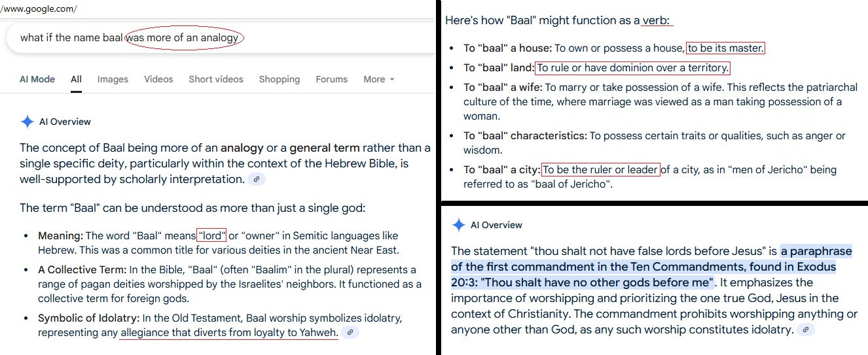Open source link icon after 'loyalty to Yahweh'

tap(351, 333)
